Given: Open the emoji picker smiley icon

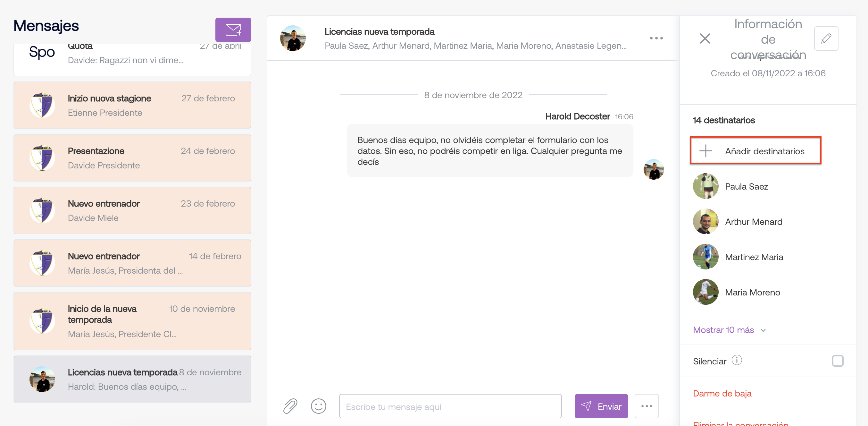Looking at the screenshot, I should pos(318,406).
